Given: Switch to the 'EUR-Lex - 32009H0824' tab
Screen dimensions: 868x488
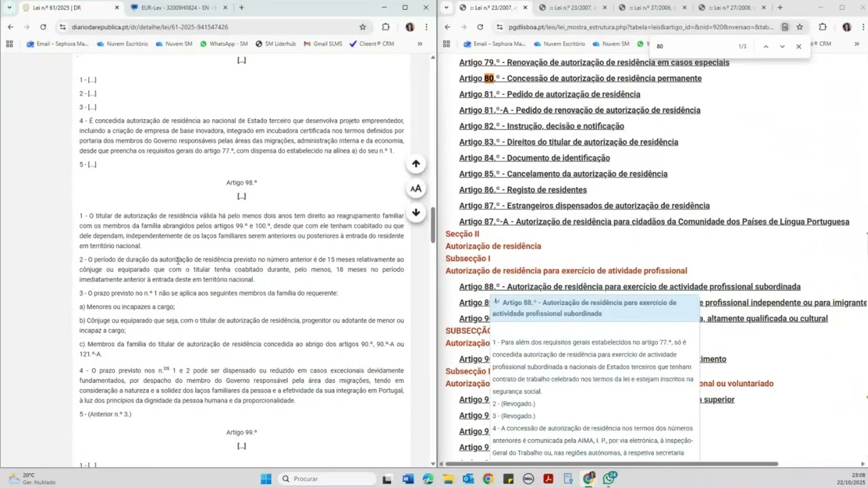Looking at the screenshot, I should tap(178, 7).
